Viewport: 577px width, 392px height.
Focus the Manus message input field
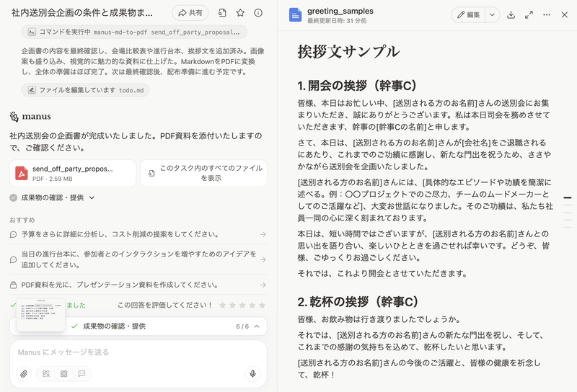(x=137, y=352)
